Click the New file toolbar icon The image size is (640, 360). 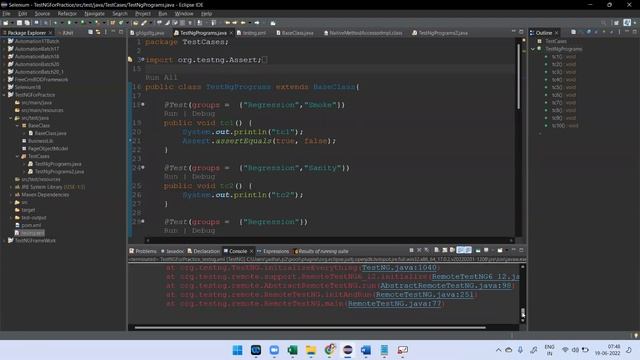tap(5, 23)
